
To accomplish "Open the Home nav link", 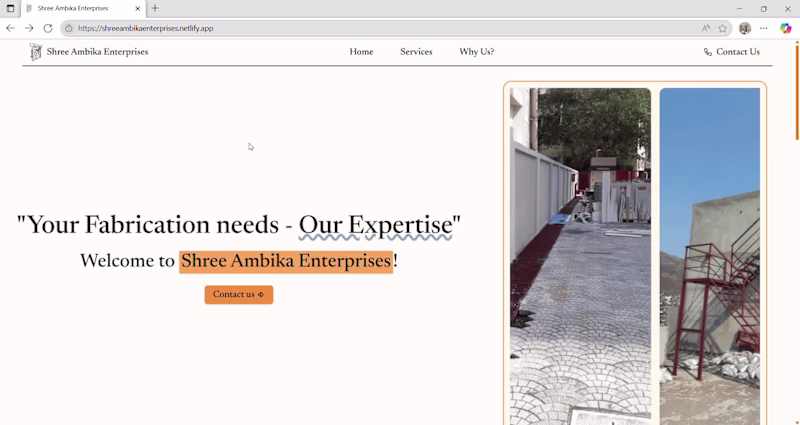I will click(361, 52).
